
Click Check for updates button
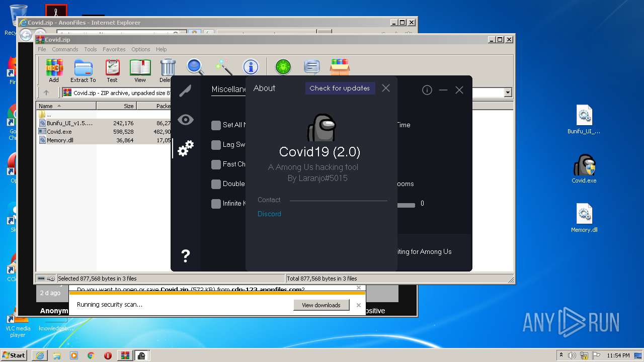click(340, 88)
